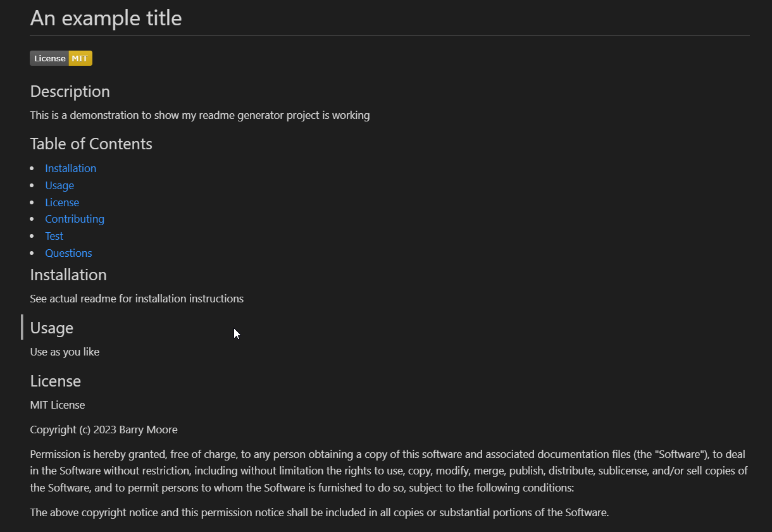
Task: Open the Questions link
Action: tap(68, 253)
